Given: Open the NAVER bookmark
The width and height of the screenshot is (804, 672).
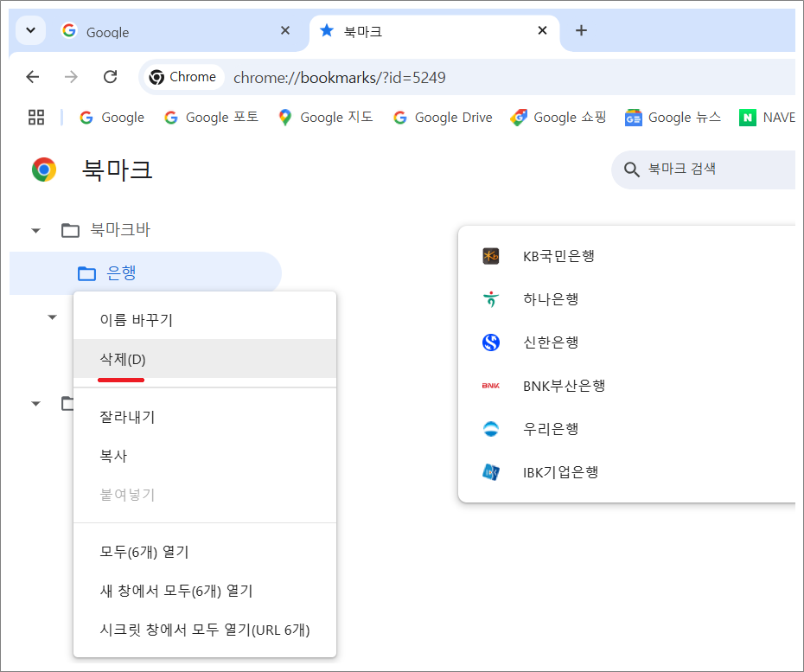Looking at the screenshot, I should click(x=767, y=118).
